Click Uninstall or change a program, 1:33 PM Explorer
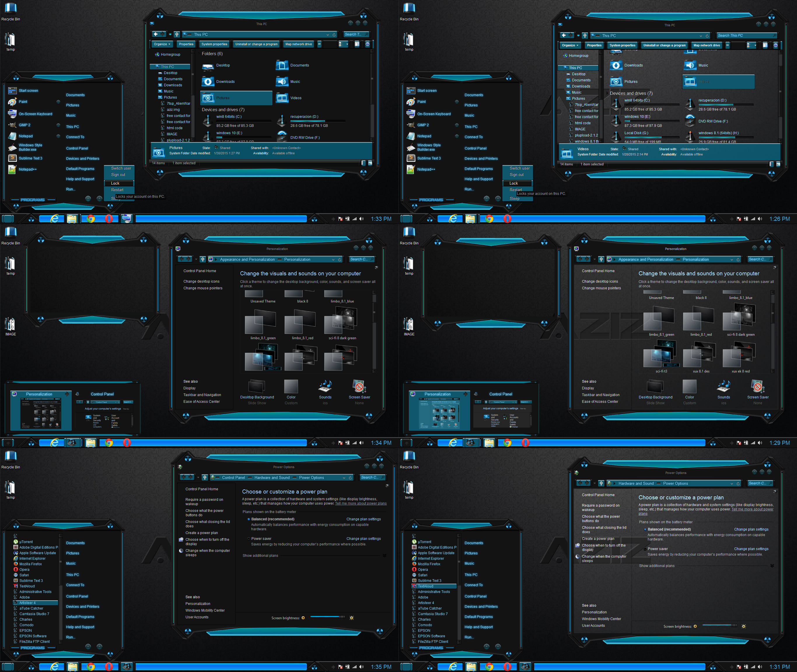Screen dimensions: 797x672 256,44
